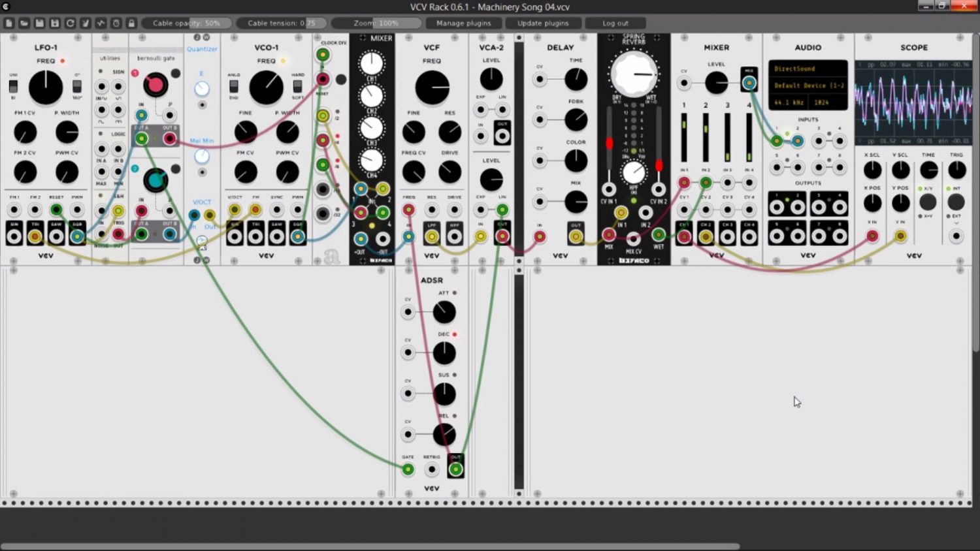The height and width of the screenshot is (551, 980).
Task: Click the New patch toolbar icon
Action: pos(8,23)
